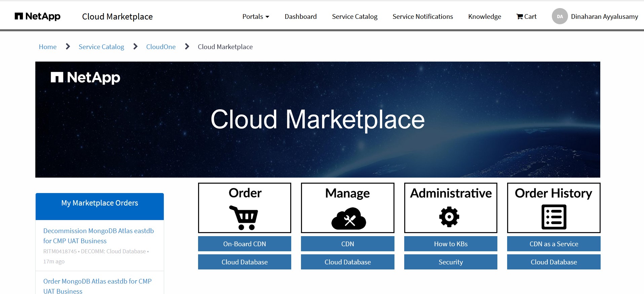Click Cloud Database under Order
This screenshot has width=644, height=294.
pyautogui.click(x=244, y=262)
